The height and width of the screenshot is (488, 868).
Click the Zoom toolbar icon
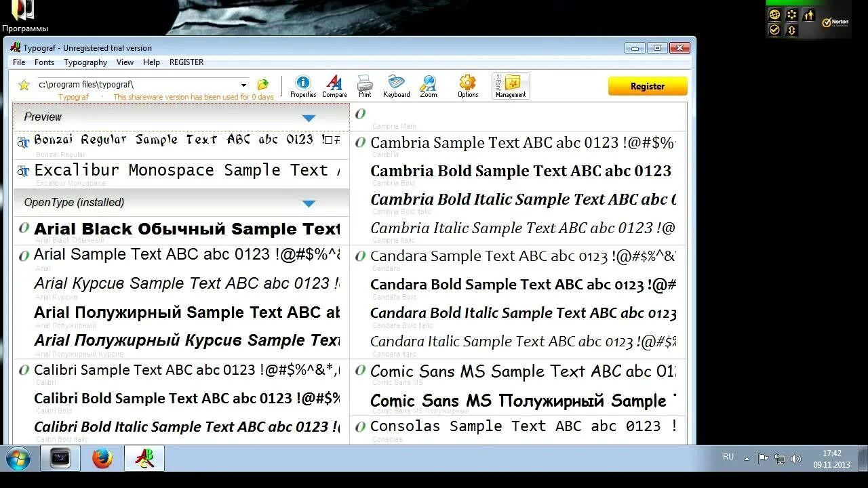point(429,87)
